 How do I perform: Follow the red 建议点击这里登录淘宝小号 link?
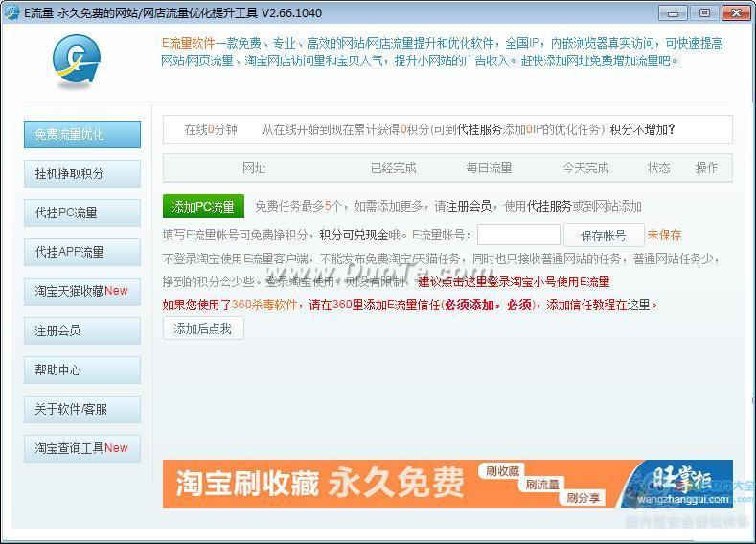pyautogui.click(x=514, y=283)
